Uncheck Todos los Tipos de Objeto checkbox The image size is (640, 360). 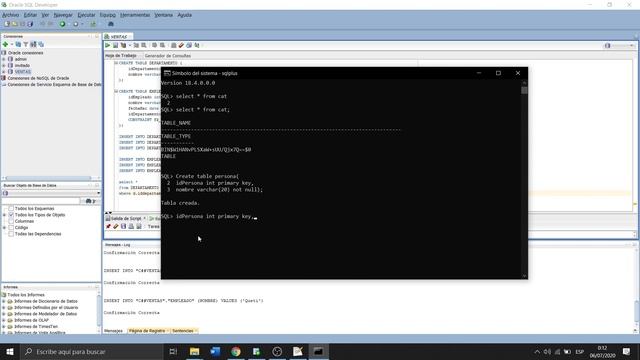(11, 215)
